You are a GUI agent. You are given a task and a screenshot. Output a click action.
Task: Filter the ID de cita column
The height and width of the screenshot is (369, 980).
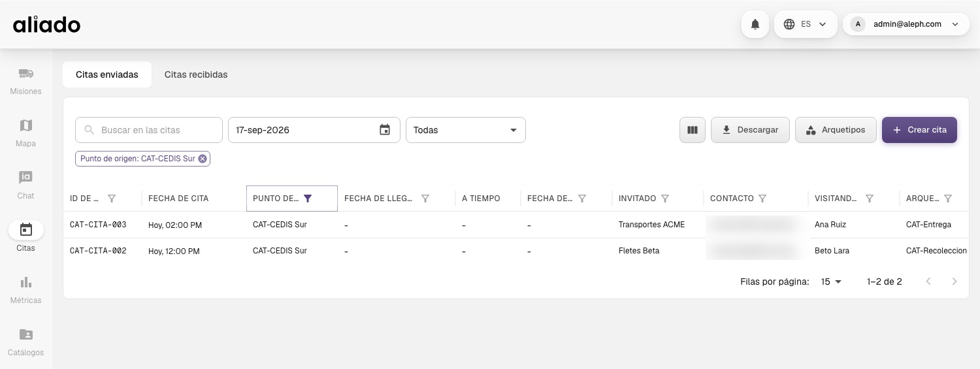(x=112, y=199)
